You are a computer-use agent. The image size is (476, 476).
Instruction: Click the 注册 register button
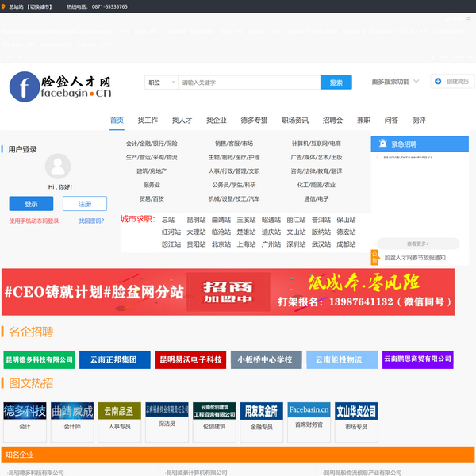tap(85, 204)
